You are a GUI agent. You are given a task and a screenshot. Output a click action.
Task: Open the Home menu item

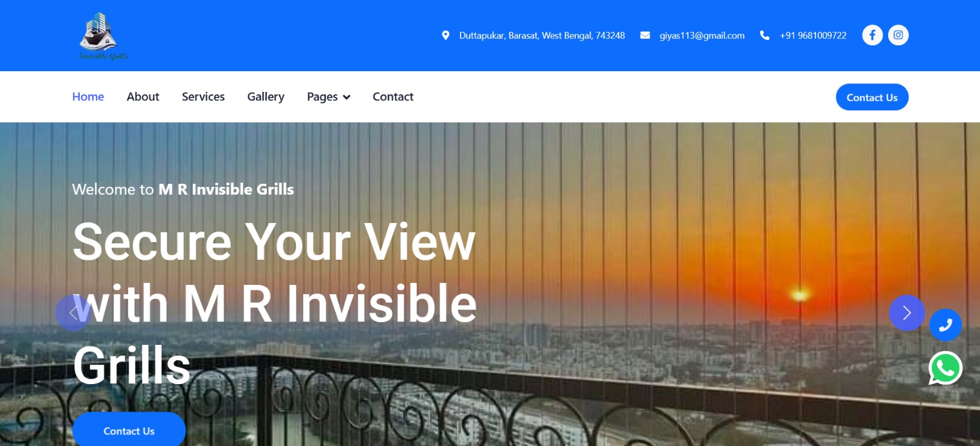88,97
